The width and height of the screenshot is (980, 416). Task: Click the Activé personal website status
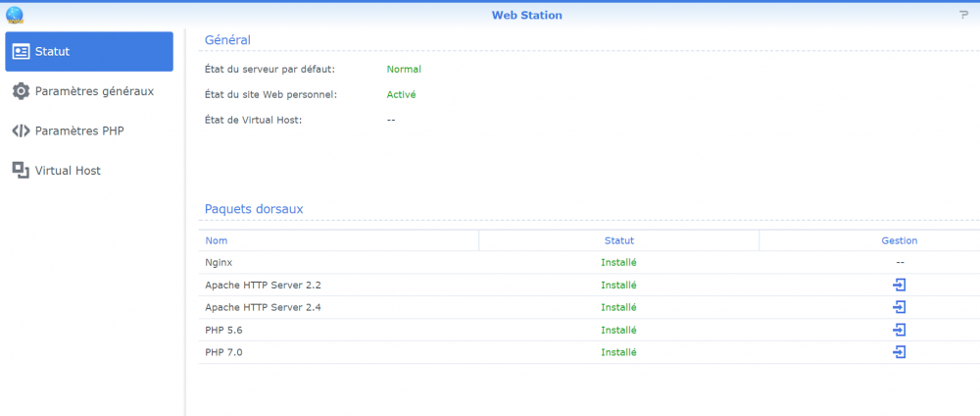(401, 94)
